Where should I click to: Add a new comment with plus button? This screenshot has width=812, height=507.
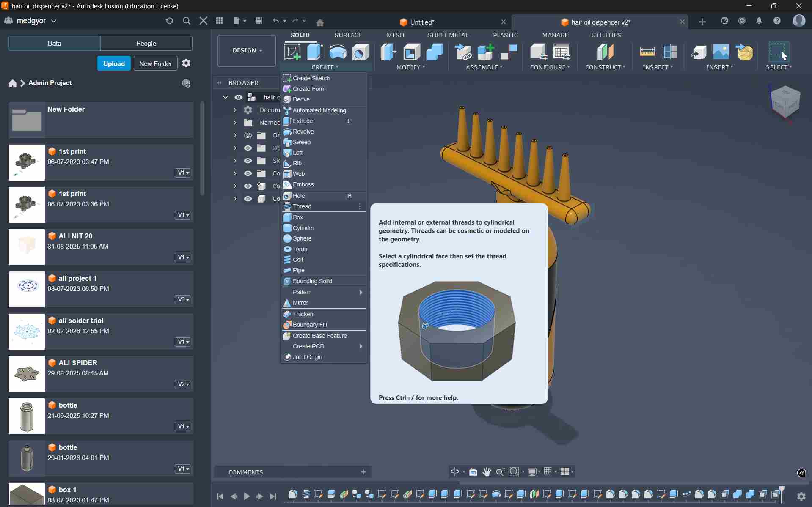[363, 472]
